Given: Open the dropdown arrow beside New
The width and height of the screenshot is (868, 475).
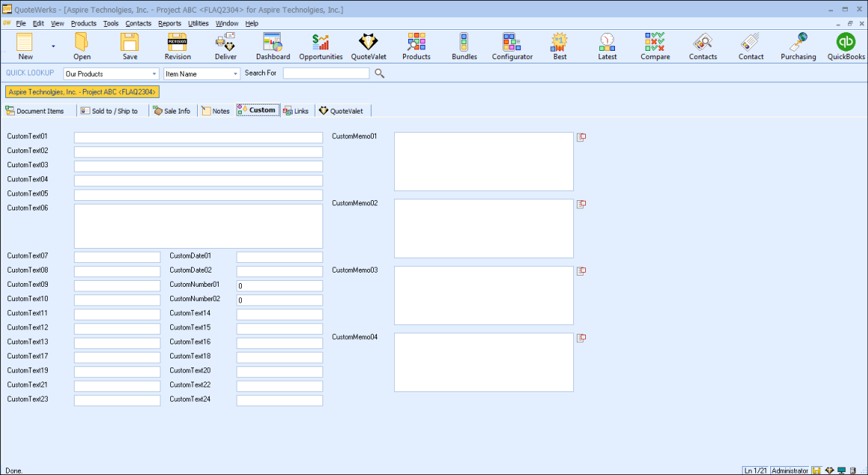Looking at the screenshot, I should pos(53,46).
